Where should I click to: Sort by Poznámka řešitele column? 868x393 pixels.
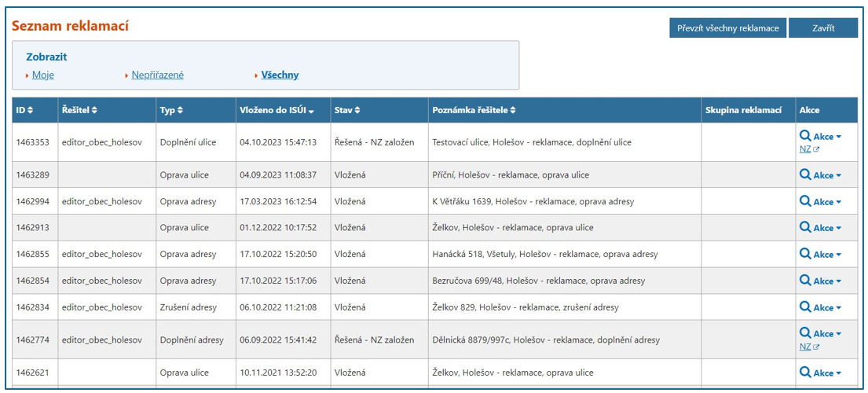point(474,111)
